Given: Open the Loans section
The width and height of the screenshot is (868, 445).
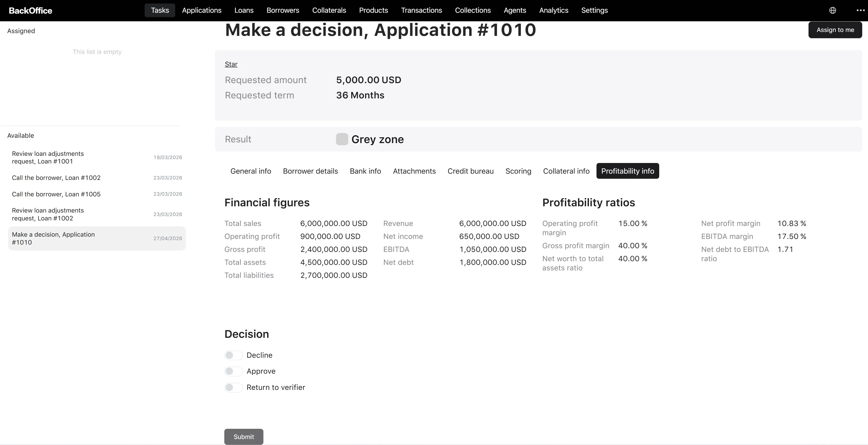Looking at the screenshot, I should click(x=244, y=10).
